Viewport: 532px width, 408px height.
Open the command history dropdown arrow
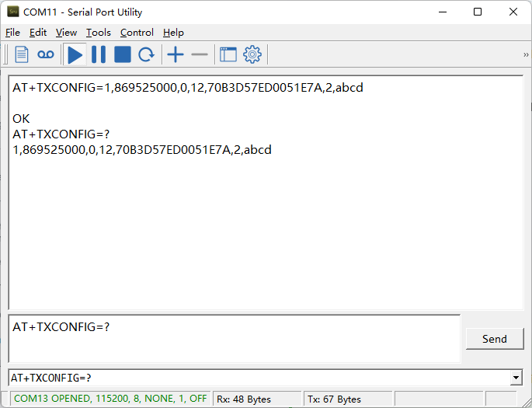[516, 378]
